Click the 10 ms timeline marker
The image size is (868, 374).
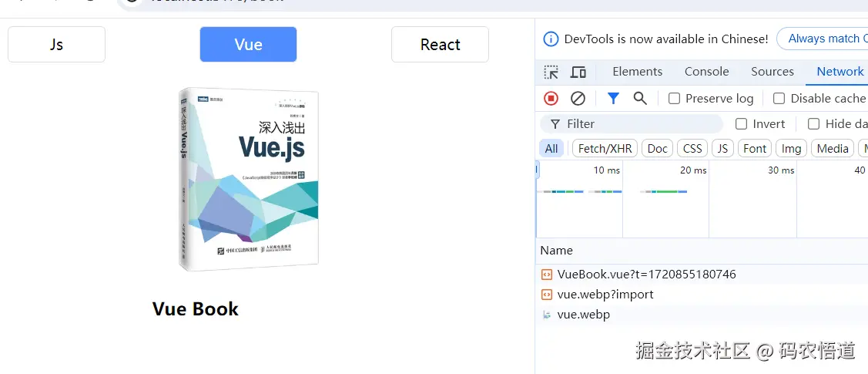tap(607, 170)
